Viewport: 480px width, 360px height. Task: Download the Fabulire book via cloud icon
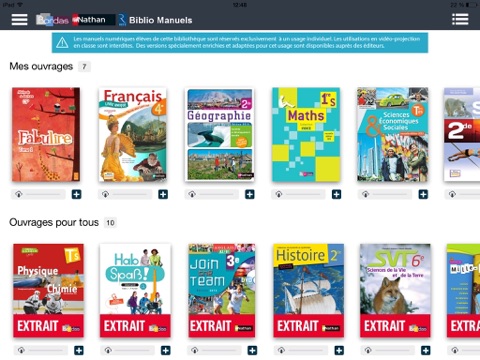click(19, 194)
